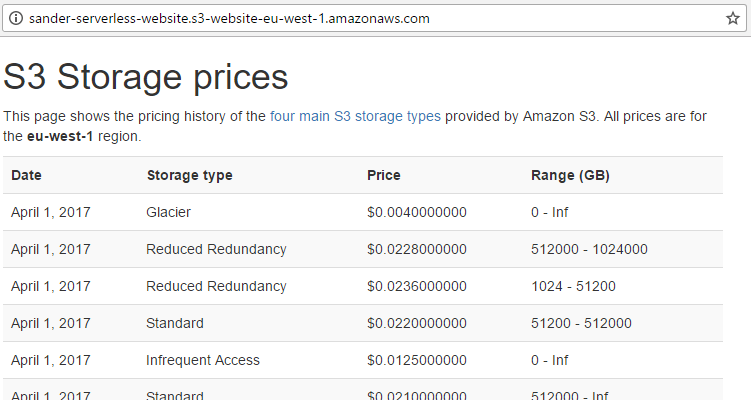The image size is (751, 400).
Task: Click the $0.0220000000 price cell
Action: 417,323
